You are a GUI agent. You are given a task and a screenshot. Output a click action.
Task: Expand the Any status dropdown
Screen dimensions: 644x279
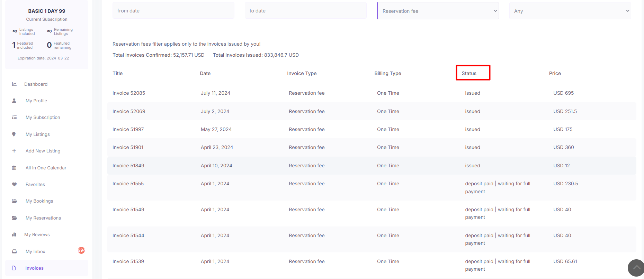[x=570, y=11]
